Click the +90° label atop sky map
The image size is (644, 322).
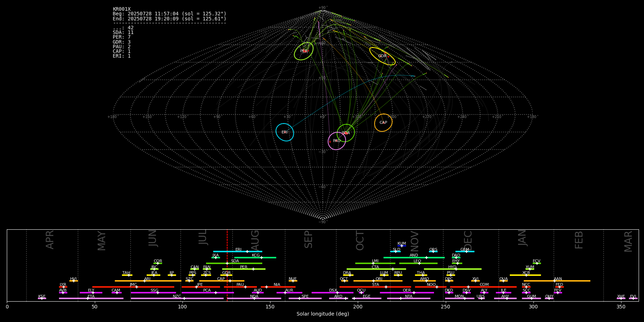(322, 8)
